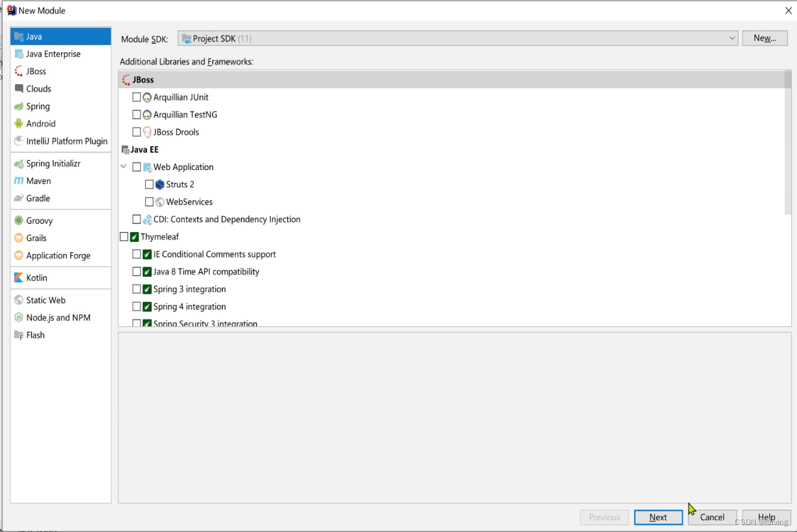797x532 pixels.
Task: Click the frameworks list vertical scrollbar
Action: (788, 143)
